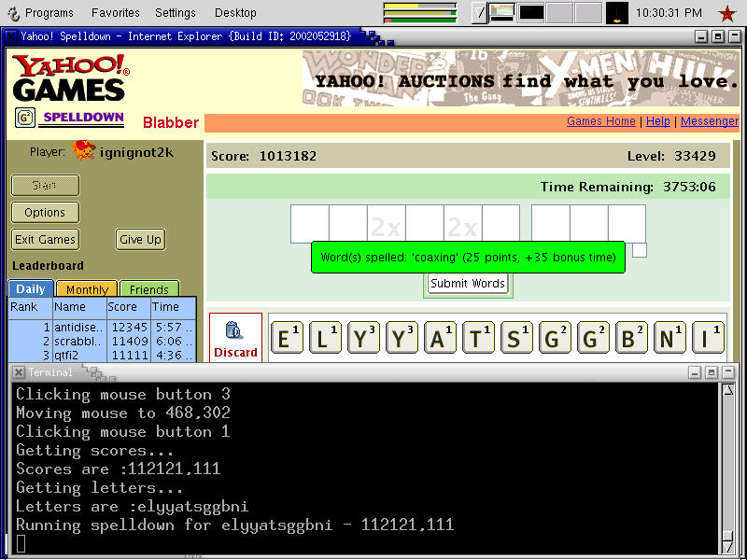This screenshot has width=747, height=560.
Task: Switch to the Friends leaderboard tab
Action: click(x=149, y=288)
